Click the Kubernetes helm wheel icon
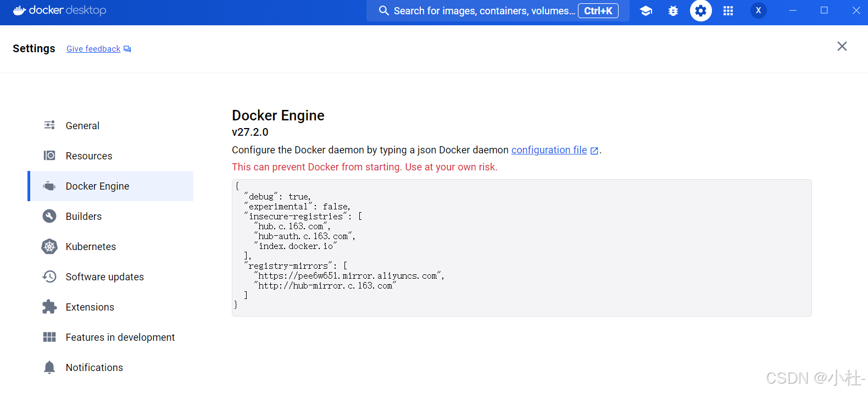This screenshot has height=393, width=868. coord(49,246)
